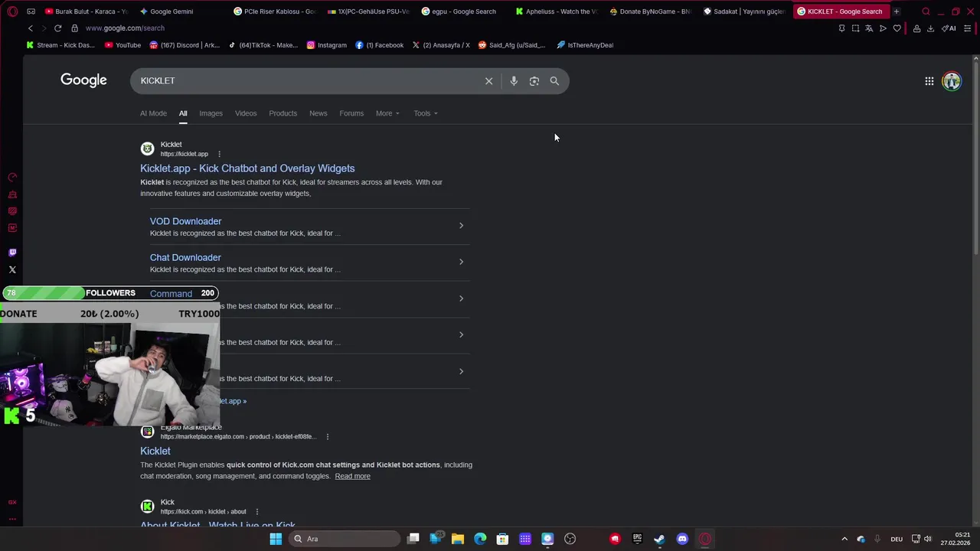
Task: Open the VOD Downloader link
Action: 185,221
